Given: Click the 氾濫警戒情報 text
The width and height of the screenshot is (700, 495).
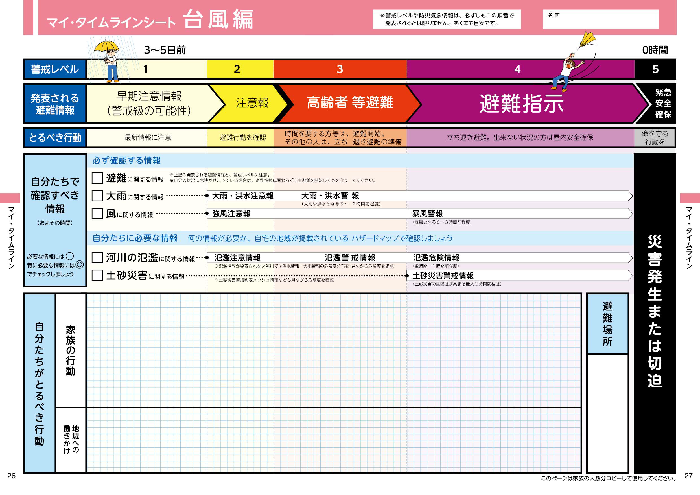Looking at the screenshot, I should pyautogui.click(x=350, y=257).
